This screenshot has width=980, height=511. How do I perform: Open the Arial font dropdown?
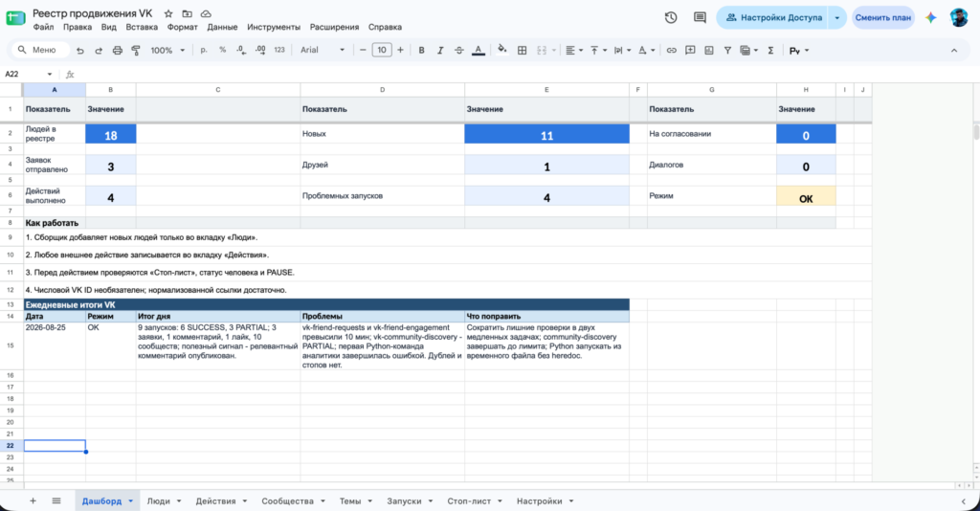click(x=323, y=50)
